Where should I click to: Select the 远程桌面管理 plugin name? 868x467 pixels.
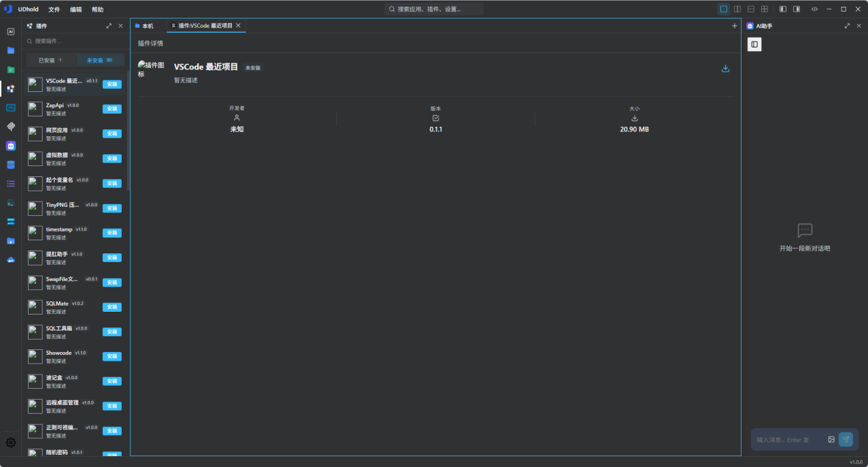tap(62, 402)
